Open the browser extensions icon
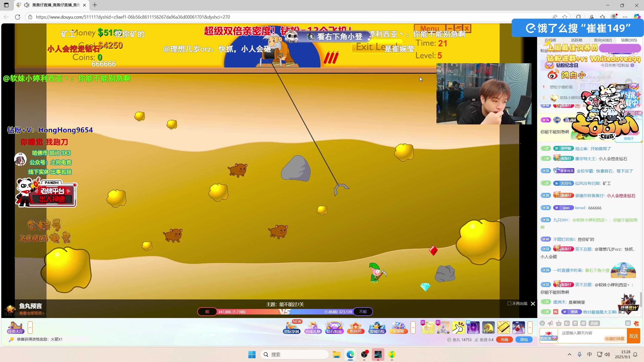 coord(578,17)
